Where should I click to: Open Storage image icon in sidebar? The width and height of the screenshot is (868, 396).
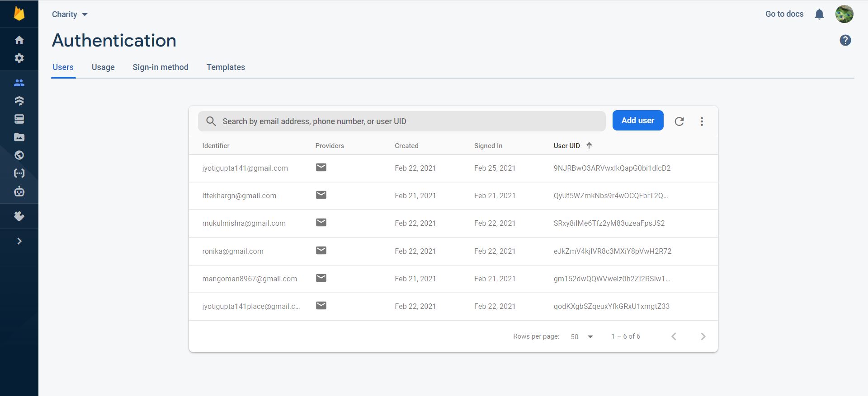tap(19, 137)
